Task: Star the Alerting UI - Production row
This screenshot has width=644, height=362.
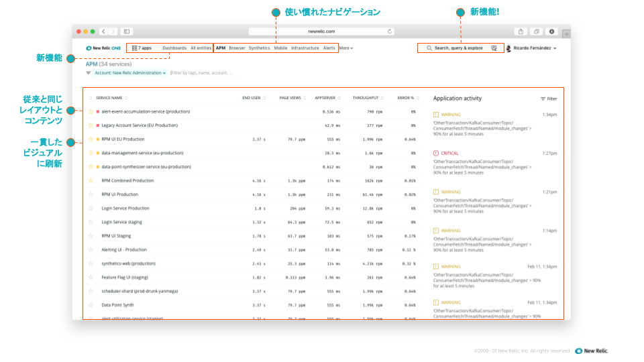Action: click(91, 249)
